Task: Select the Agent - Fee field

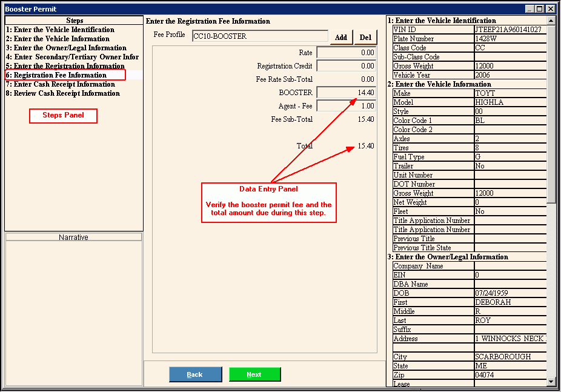Action: 346,106
